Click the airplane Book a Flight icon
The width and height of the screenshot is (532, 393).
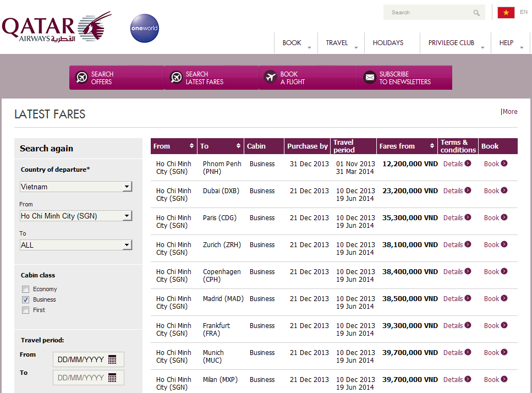(x=270, y=78)
